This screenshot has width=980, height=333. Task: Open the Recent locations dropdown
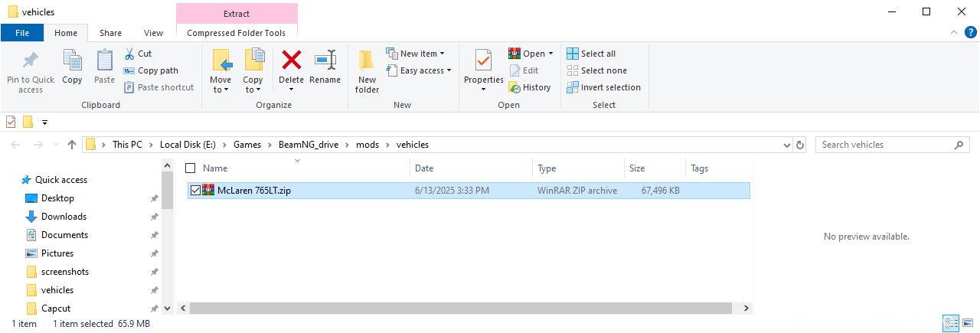click(56, 145)
